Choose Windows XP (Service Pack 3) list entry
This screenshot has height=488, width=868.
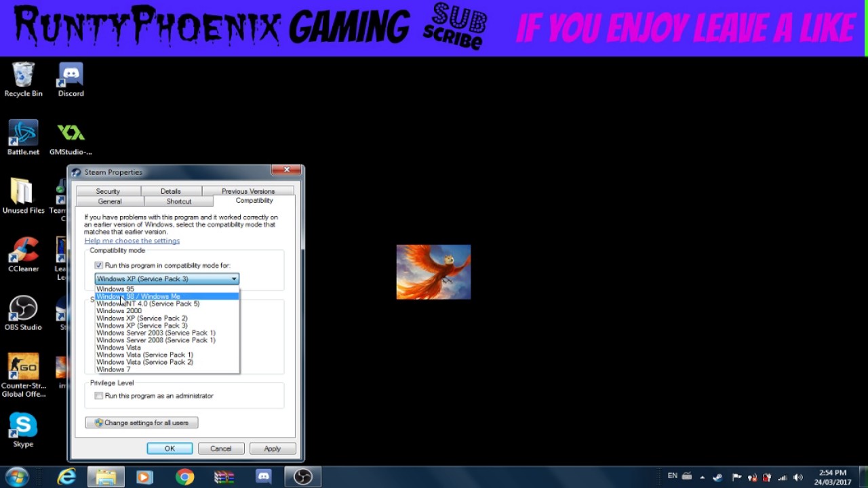click(x=167, y=325)
